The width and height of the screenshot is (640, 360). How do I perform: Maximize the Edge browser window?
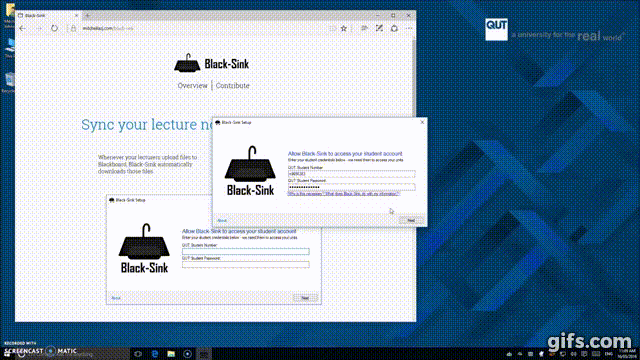(x=393, y=16)
